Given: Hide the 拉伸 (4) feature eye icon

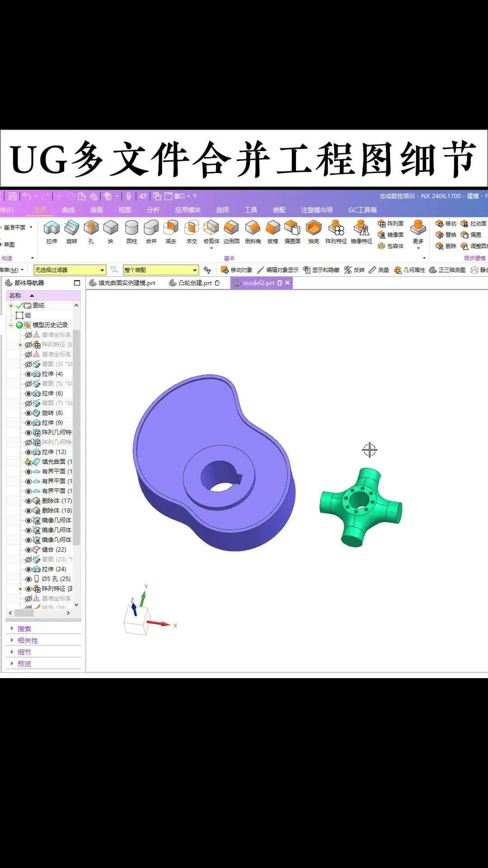Looking at the screenshot, I should pyautogui.click(x=28, y=374).
